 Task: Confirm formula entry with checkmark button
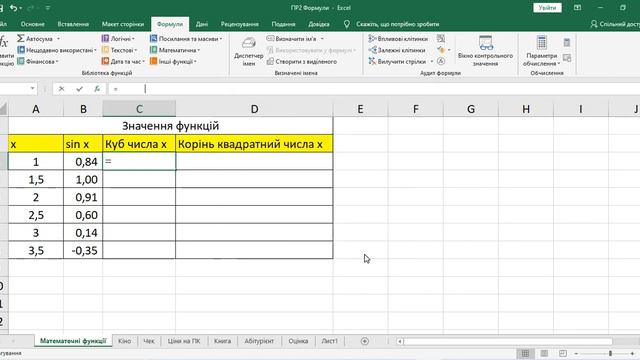tap(79, 89)
